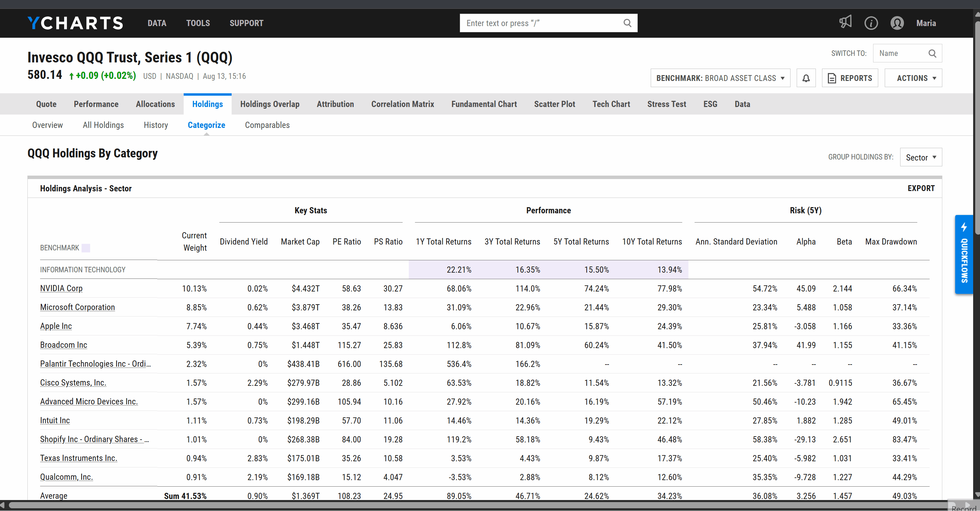Click the Market Cap column header
The image size is (980, 511).
coord(300,241)
